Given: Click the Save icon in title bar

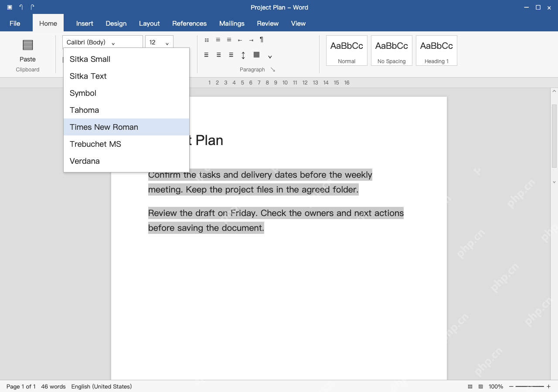Looking at the screenshot, I should tap(10, 7).
